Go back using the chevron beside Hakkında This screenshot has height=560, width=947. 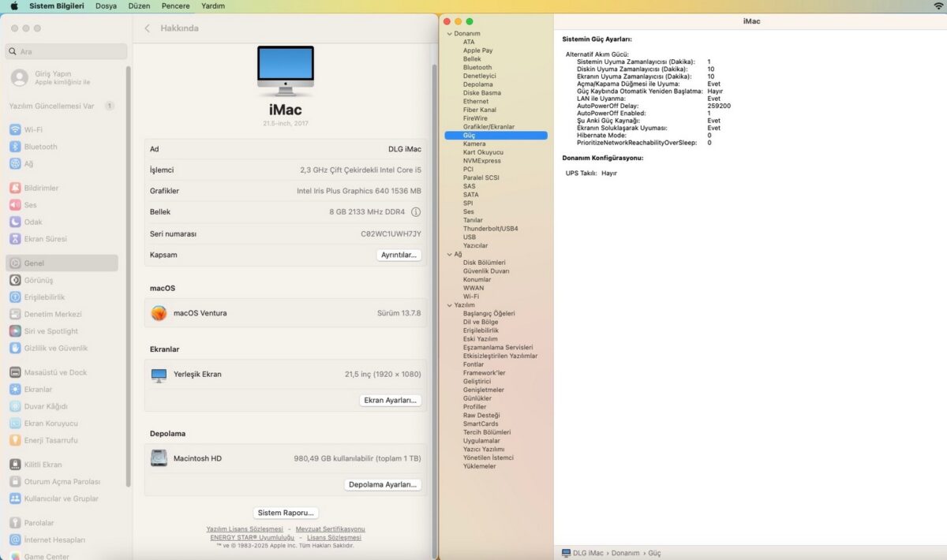tap(147, 28)
